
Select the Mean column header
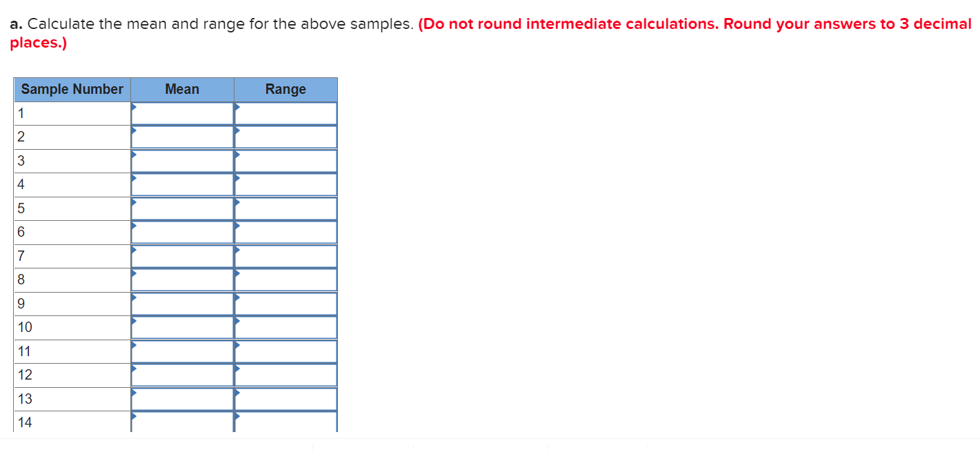[x=182, y=89]
